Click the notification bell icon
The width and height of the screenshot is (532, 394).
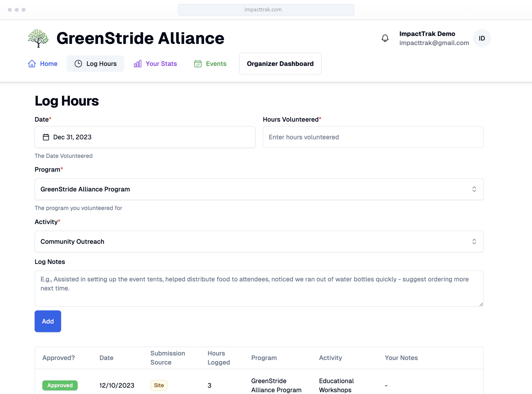(x=385, y=38)
